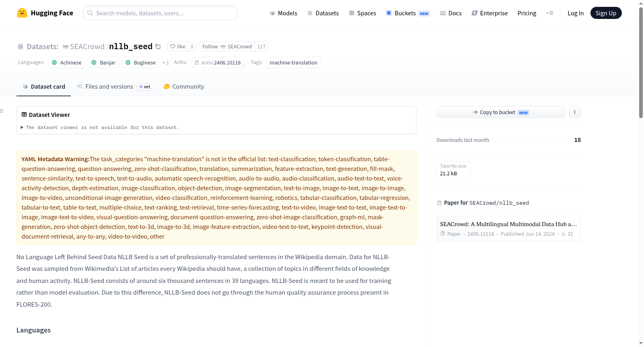The image size is (644, 347).
Task: Open the three-dot more options menu
Action: [575, 112]
